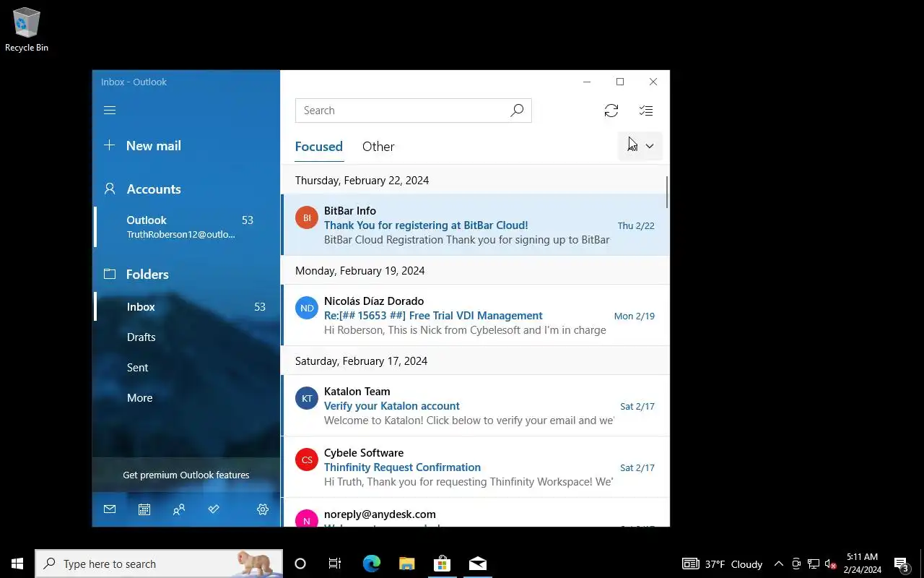The height and width of the screenshot is (578, 924).
Task: Click the taskbar clock 5:11 AM
Action: pos(862,564)
